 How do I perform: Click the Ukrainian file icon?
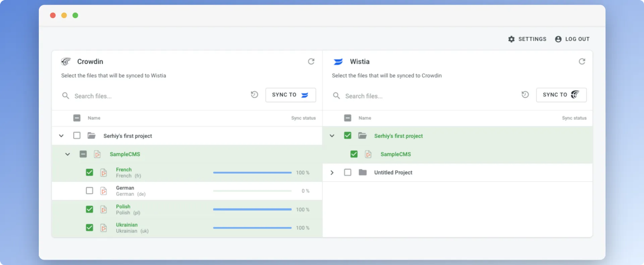(104, 228)
